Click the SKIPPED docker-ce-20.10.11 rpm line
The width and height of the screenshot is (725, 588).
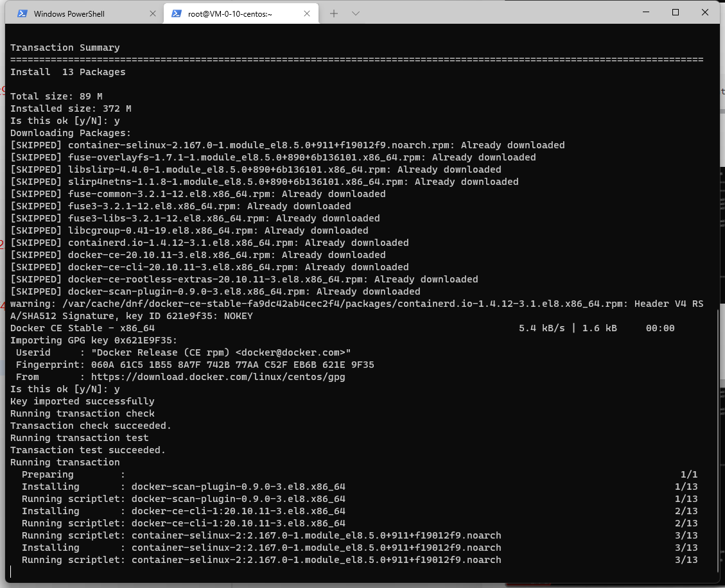coord(198,255)
